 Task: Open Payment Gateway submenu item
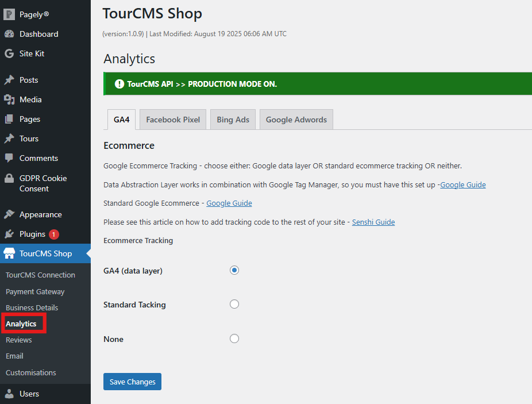click(35, 291)
